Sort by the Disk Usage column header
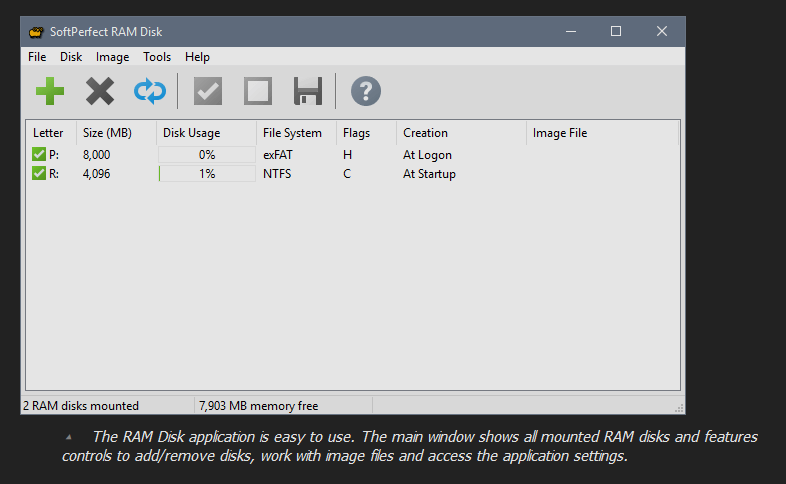Image resolution: width=786 pixels, height=484 pixels. 207,133
